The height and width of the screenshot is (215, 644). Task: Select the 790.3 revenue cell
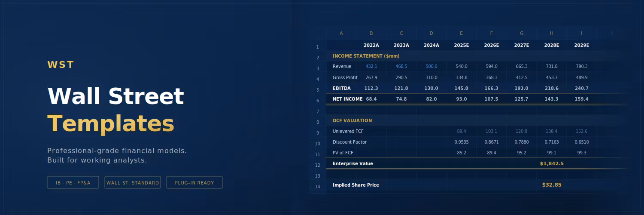click(x=582, y=66)
